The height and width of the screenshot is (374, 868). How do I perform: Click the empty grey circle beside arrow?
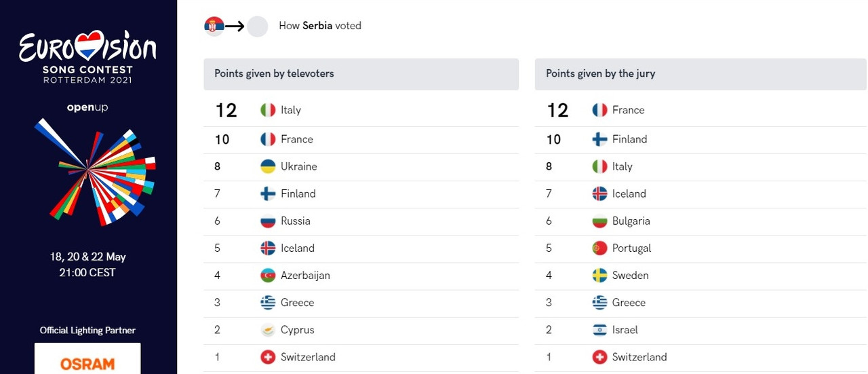[x=258, y=26]
